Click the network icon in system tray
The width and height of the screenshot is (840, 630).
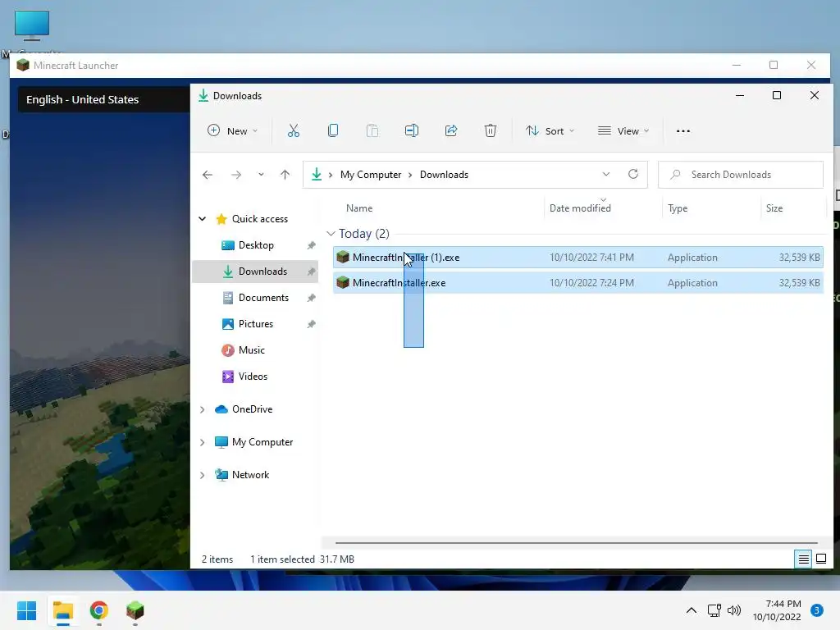click(x=714, y=610)
